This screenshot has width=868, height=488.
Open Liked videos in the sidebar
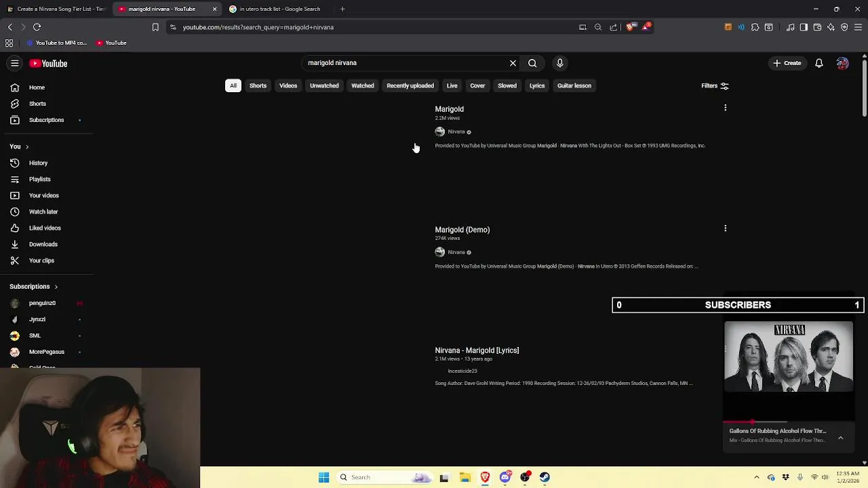coord(46,228)
